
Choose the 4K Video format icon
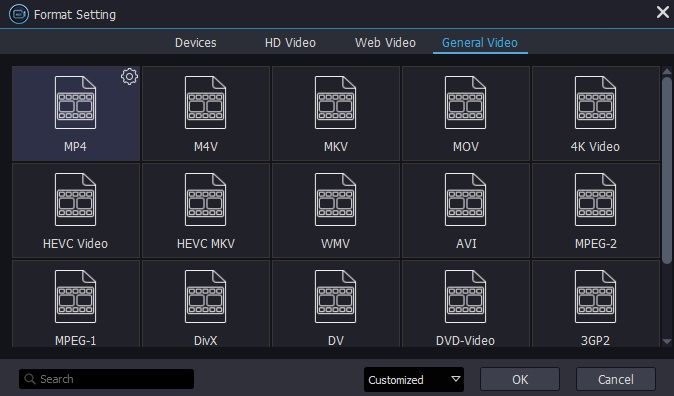point(595,103)
